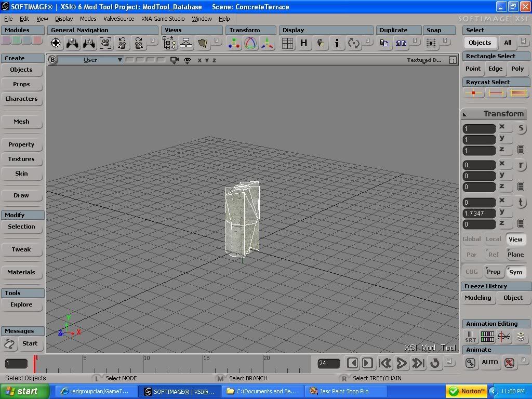532x399 pixels.
Task: Click the Snap grid-point icon
Action: point(431,43)
